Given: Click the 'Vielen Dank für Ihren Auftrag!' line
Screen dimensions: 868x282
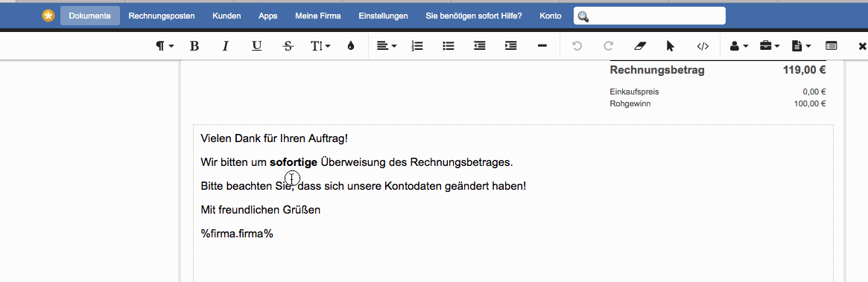Looking at the screenshot, I should [274, 138].
